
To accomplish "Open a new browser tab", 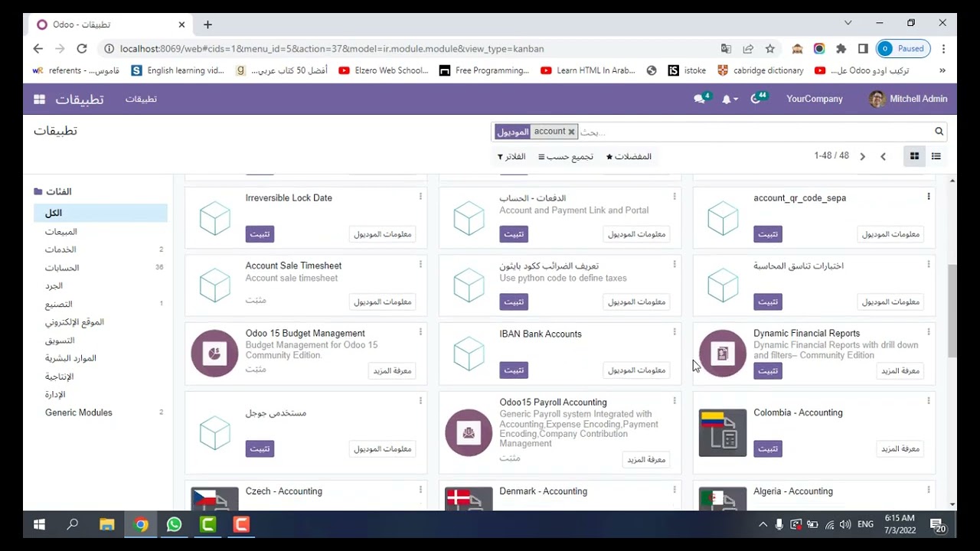I will click(207, 24).
